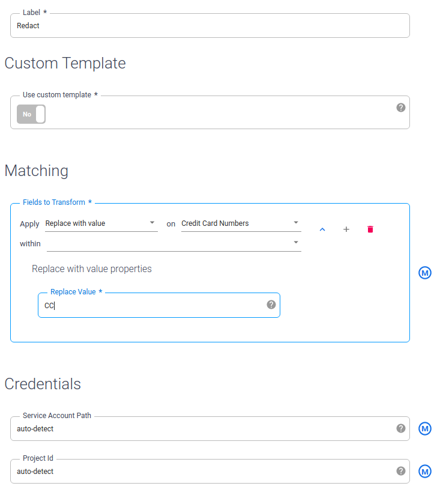Click help icon in Replace Value field
The height and width of the screenshot is (504, 443).
(271, 305)
